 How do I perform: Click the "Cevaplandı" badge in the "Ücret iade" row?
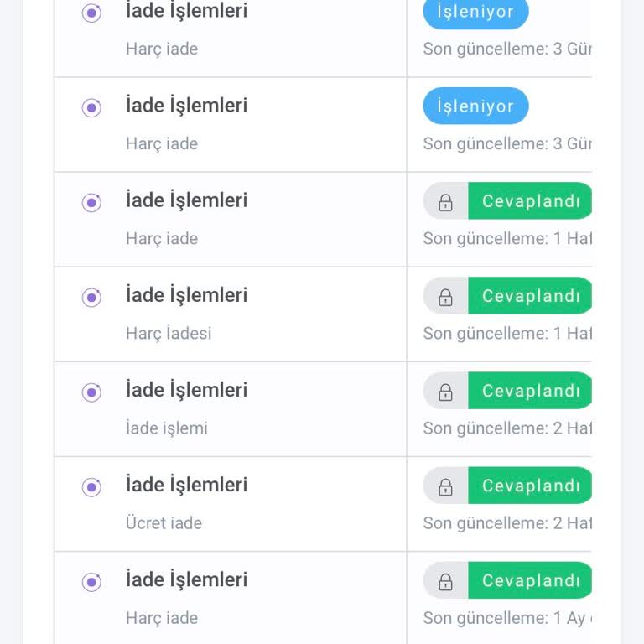tap(530, 486)
